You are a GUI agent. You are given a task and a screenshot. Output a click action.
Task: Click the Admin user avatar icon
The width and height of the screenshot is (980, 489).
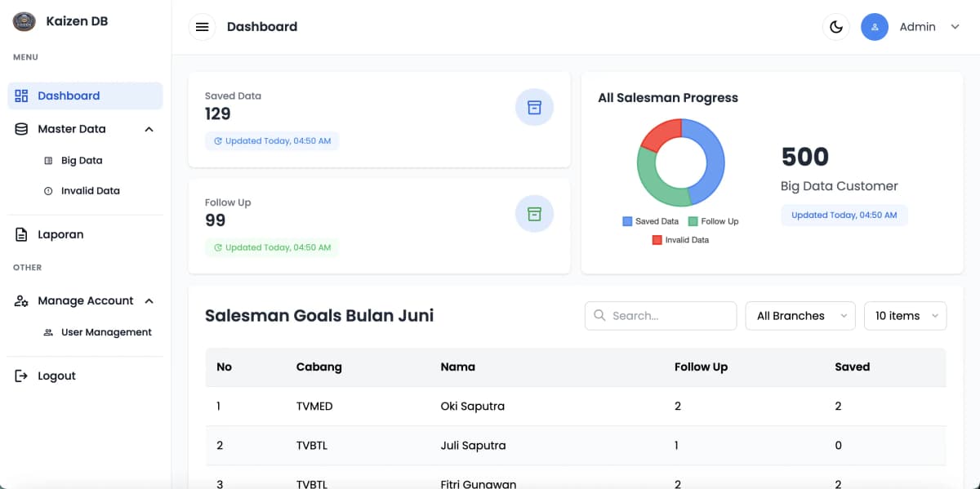[875, 27]
